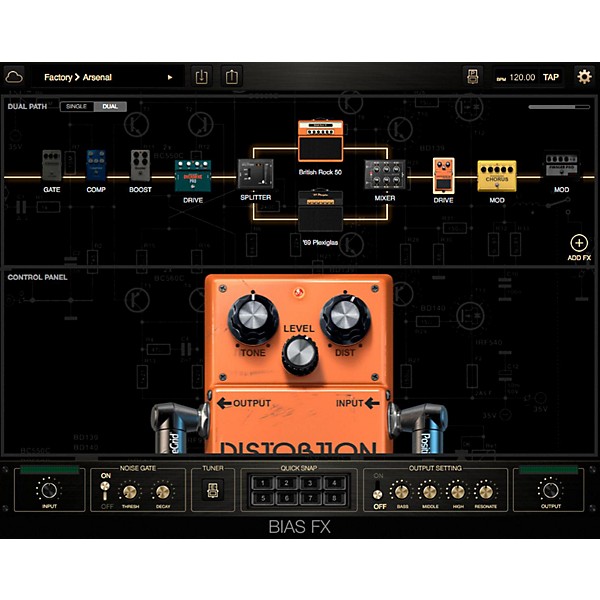600x600 pixels.
Task: Select Quick Snap slot 3
Action: click(x=310, y=483)
